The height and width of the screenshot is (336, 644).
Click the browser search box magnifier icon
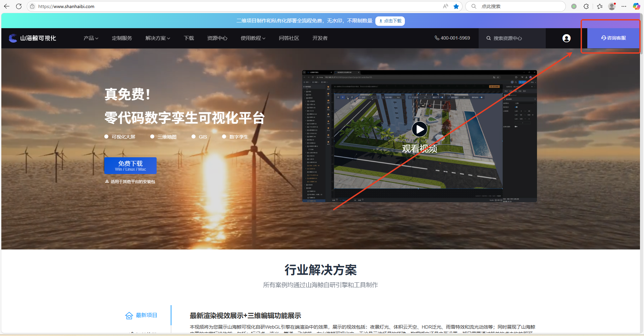tap(474, 6)
